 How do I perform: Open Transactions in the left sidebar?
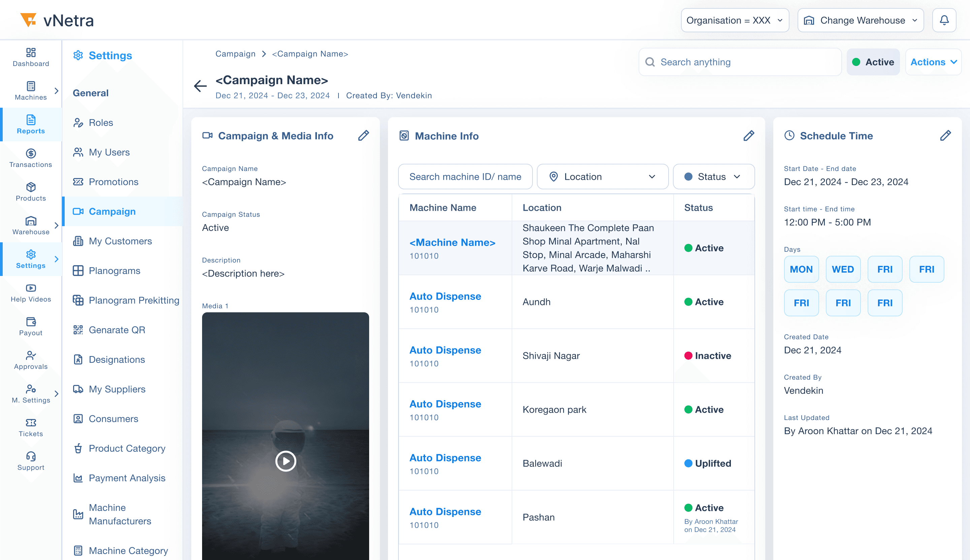click(x=31, y=158)
